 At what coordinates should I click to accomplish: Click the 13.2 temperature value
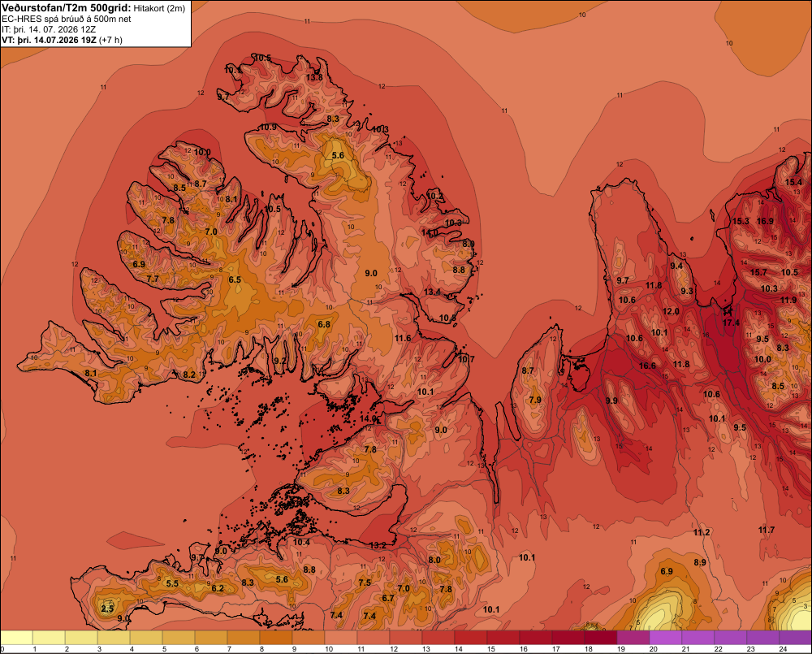pyautogui.click(x=378, y=545)
